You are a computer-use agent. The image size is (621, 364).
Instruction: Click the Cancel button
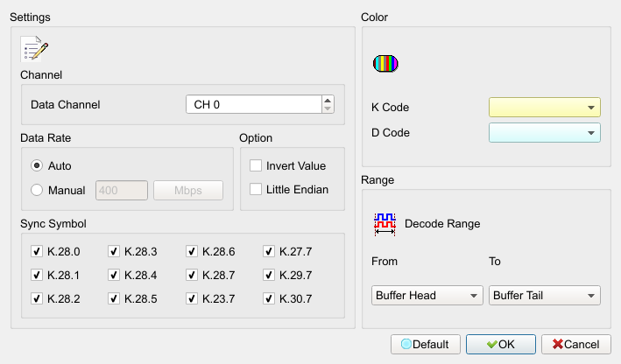575,344
